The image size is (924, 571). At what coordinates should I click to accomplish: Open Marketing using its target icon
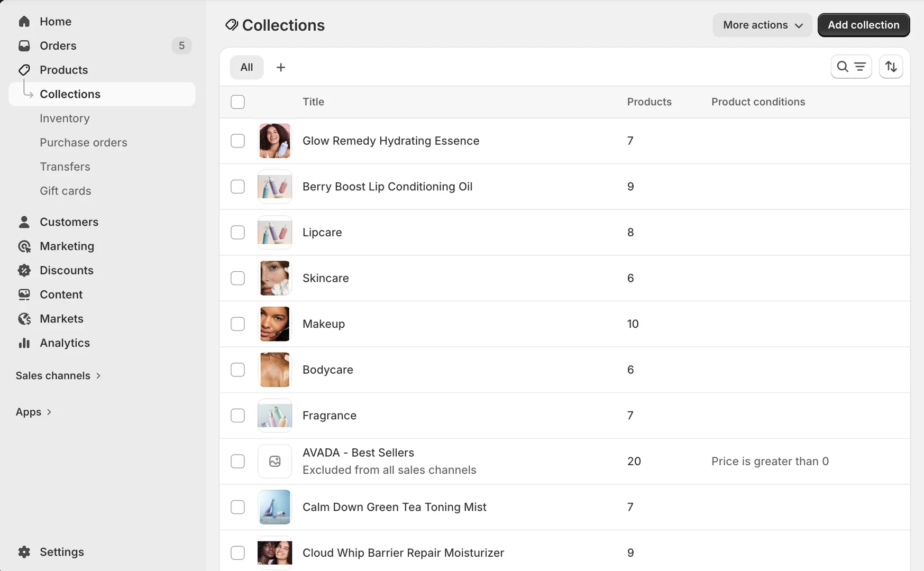24,246
